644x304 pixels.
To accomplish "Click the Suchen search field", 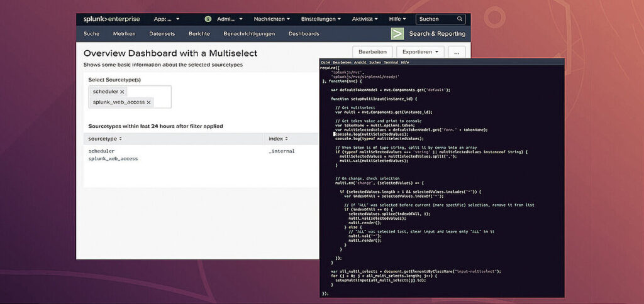I will (x=440, y=19).
